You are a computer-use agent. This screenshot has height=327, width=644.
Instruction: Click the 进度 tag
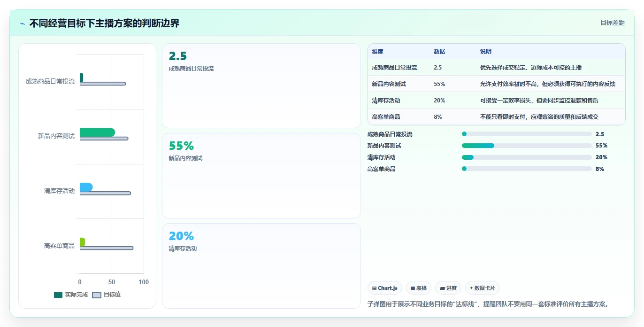click(448, 288)
